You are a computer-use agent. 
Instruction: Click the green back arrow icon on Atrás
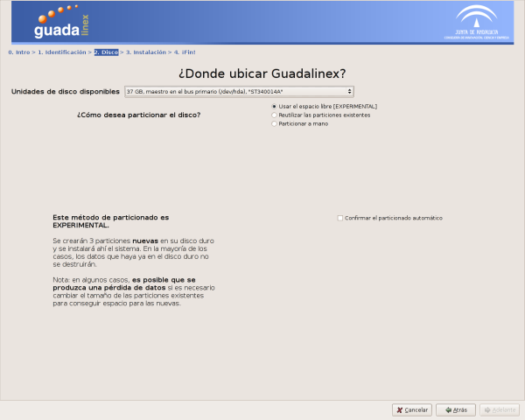447,409
